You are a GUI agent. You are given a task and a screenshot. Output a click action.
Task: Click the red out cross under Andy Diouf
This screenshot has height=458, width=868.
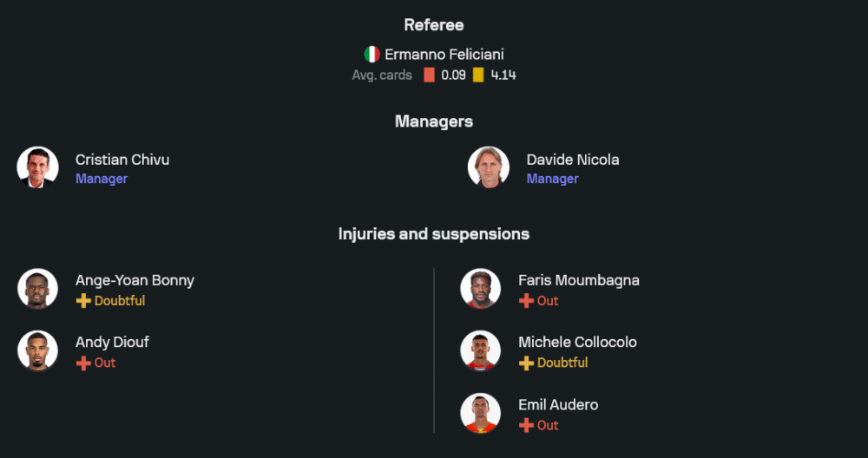coord(84,363)
